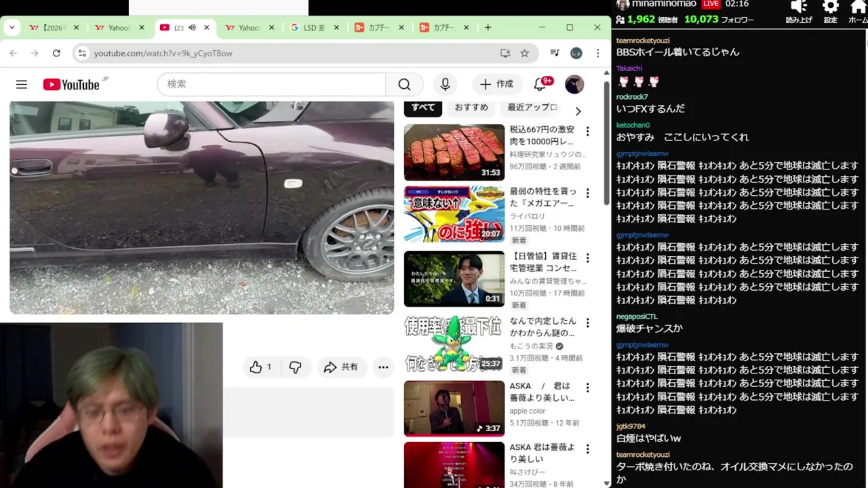Toggle read-aloud (読み上げ) speaker icon
Screen dimensions: 868x488
tap(799, 7)
